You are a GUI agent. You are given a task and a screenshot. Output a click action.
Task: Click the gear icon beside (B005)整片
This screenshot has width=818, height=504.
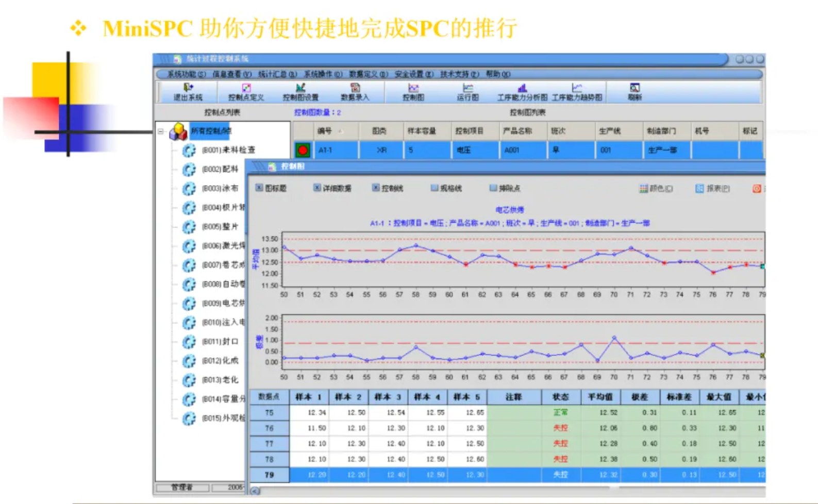(x=189, y=227)
